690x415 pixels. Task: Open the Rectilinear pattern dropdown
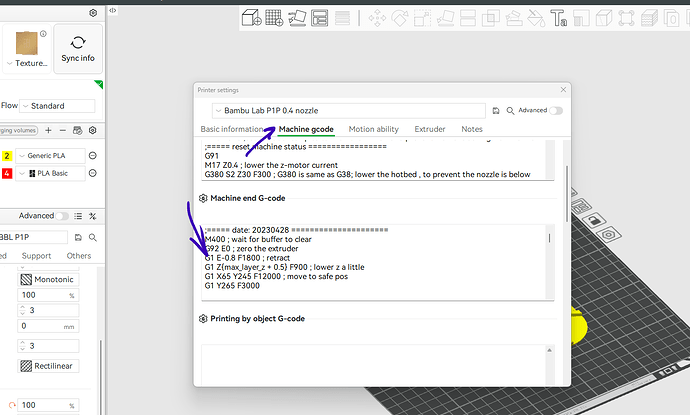48,366
